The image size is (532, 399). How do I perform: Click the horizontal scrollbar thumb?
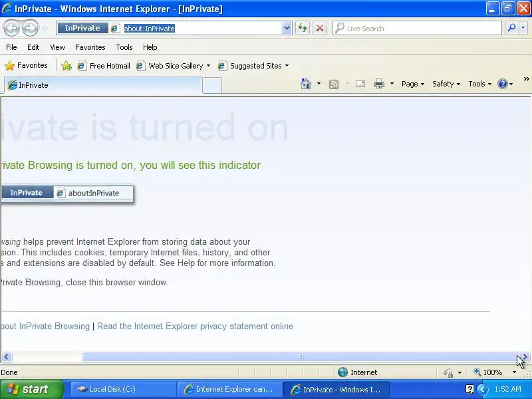coord(300,357)
